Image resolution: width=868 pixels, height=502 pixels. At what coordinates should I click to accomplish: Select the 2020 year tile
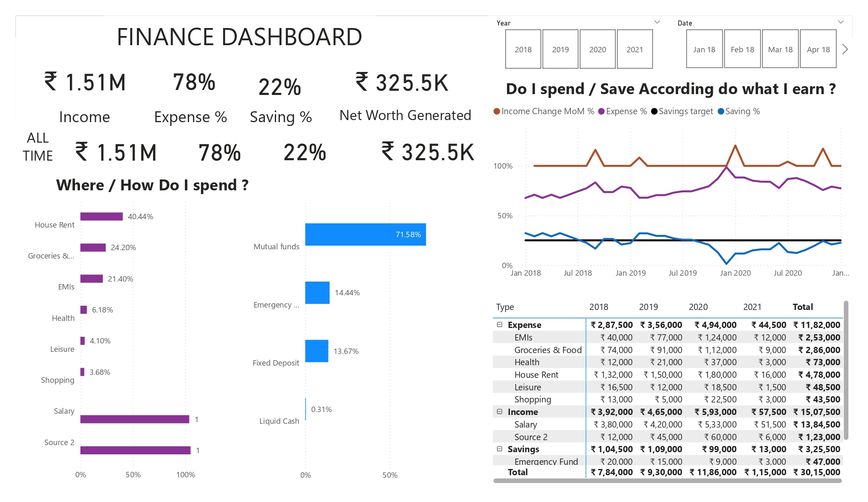pyautogui.click(x=597, y=49)
